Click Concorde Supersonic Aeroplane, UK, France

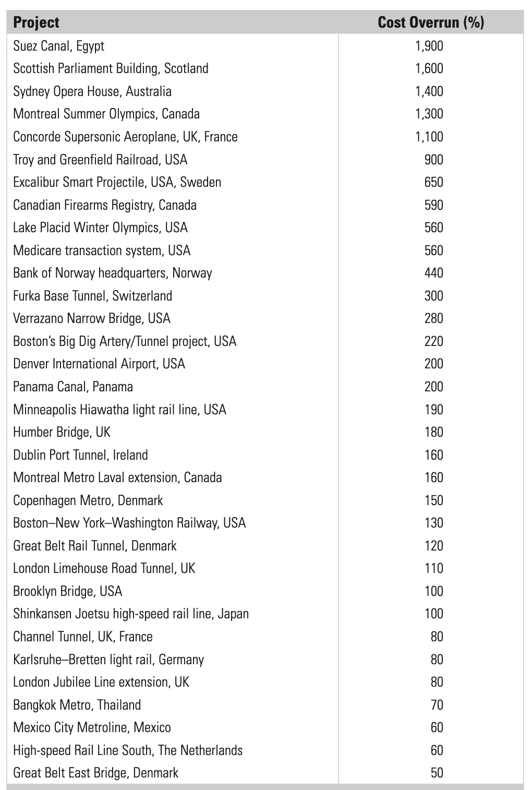(x=125, y=137)
